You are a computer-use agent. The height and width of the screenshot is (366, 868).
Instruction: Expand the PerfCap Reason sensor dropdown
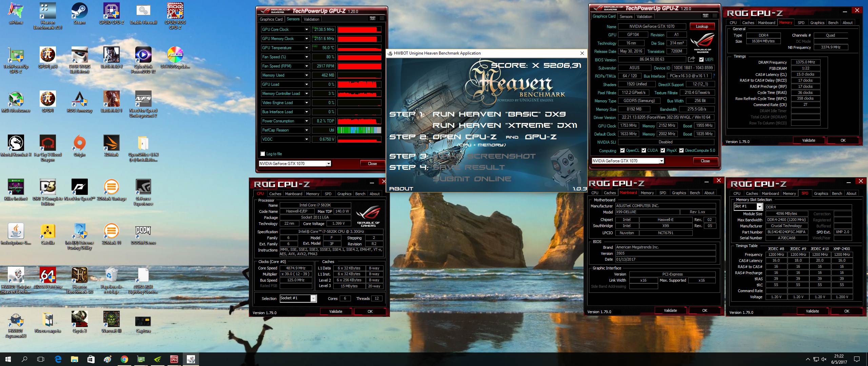tap(307, 130)
